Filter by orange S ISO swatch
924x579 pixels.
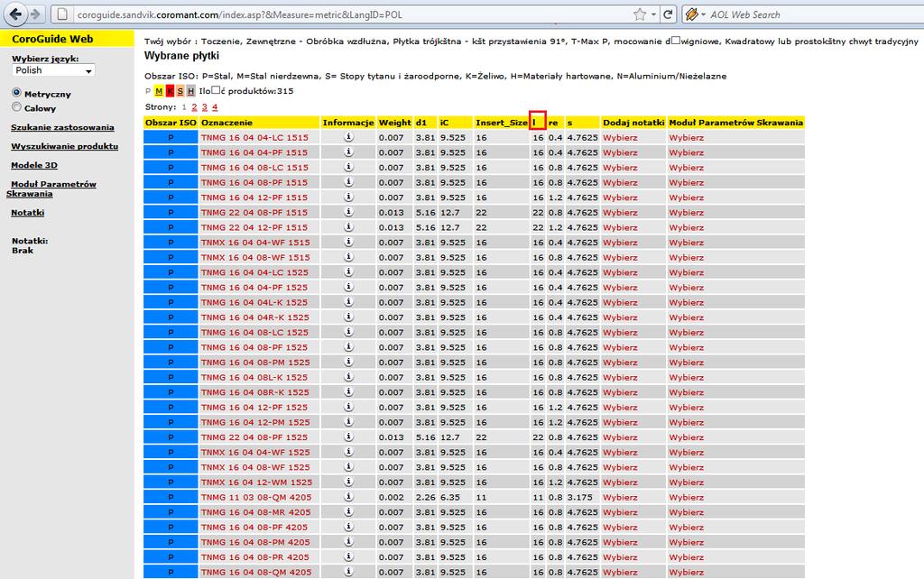tap(180, 91)
